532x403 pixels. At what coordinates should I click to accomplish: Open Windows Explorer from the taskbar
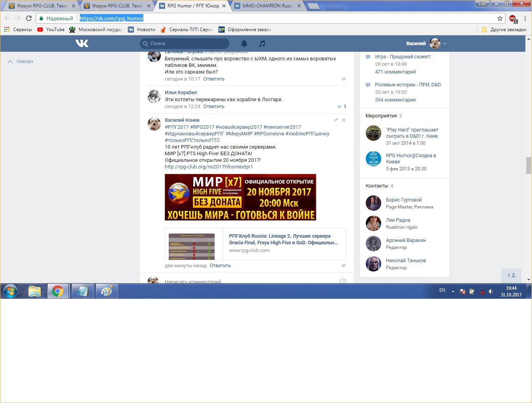point(35,291)
